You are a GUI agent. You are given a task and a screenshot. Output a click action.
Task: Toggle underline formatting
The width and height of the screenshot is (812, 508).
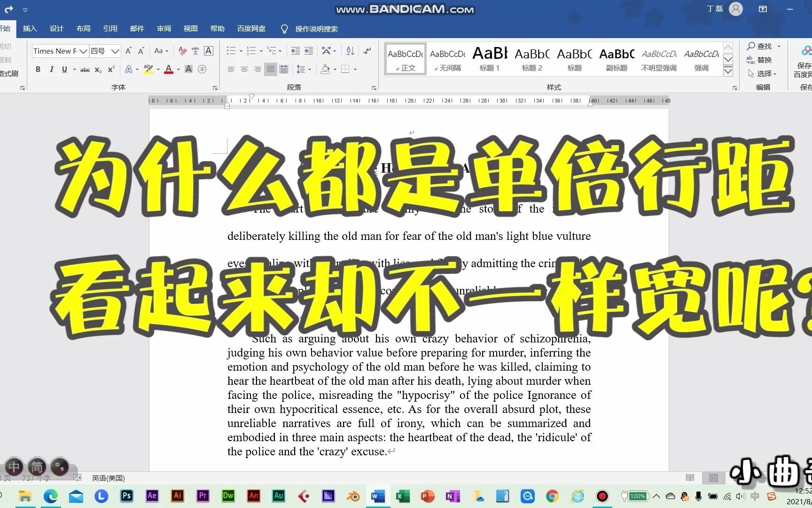pyautogui.click(x=64, y=69)
